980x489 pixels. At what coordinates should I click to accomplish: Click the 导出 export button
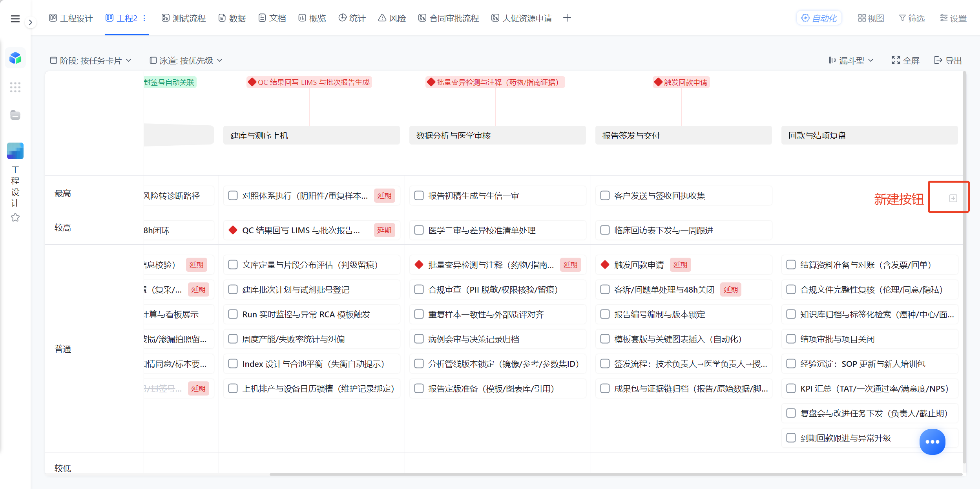point(948,60)
